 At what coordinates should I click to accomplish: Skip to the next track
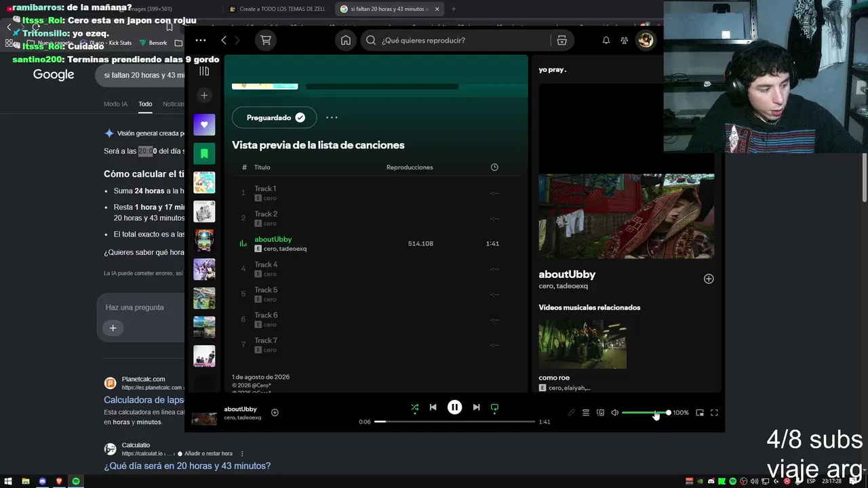[x=476, y=407]
